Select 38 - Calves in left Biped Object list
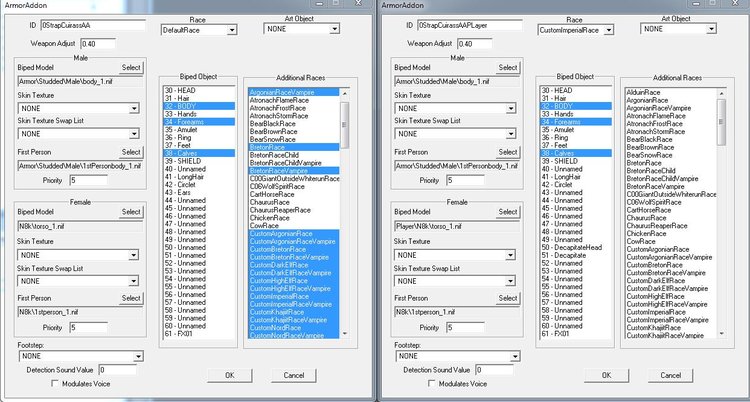The image size is (750, 402). click(199, 153)
